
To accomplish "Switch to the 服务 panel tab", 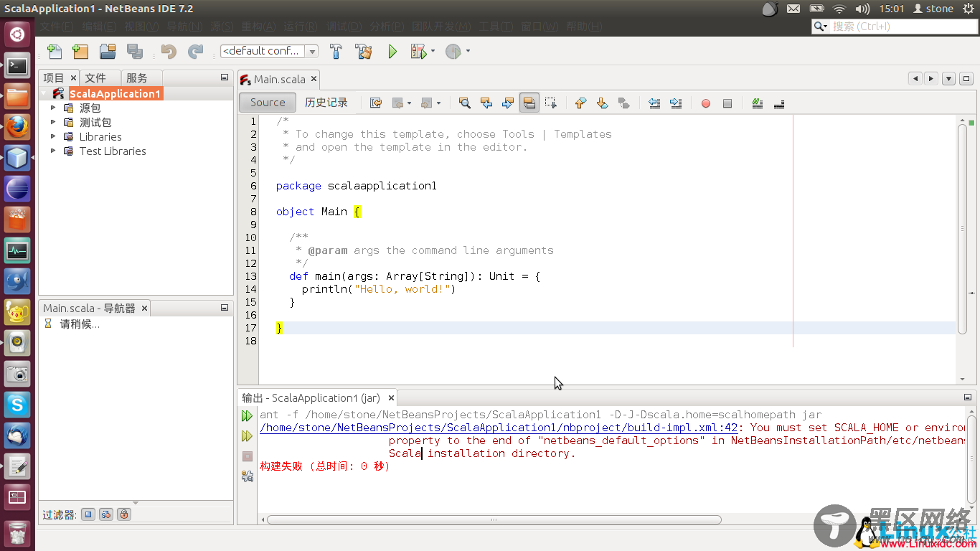I will pos(136,78).
